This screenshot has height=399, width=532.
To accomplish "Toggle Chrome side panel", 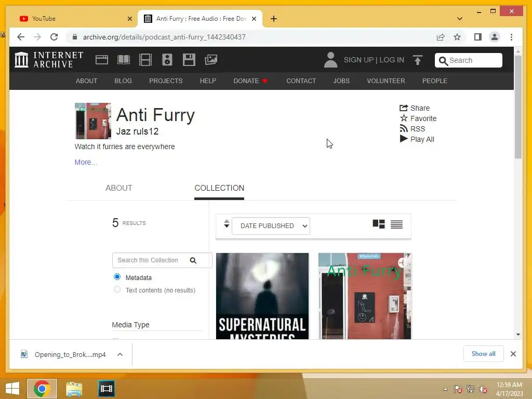I will tap(478, 37).
